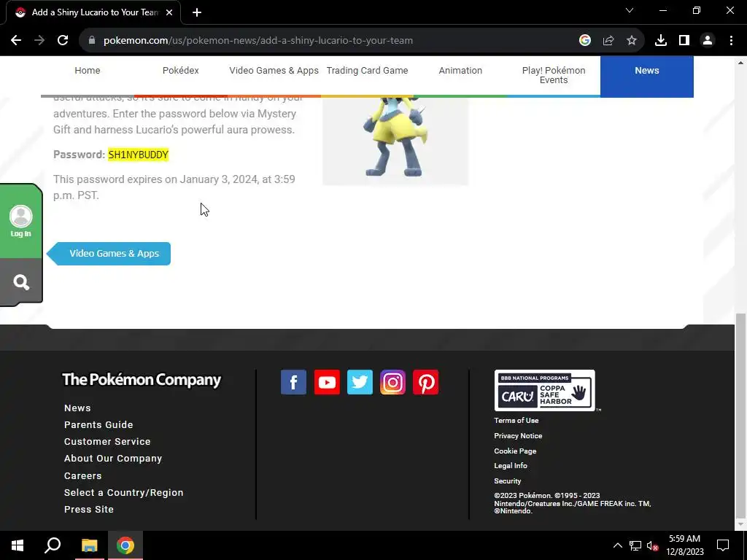Click the vertical page scrollbar thumb
The image size is (747, 560).
pos(740,414)
